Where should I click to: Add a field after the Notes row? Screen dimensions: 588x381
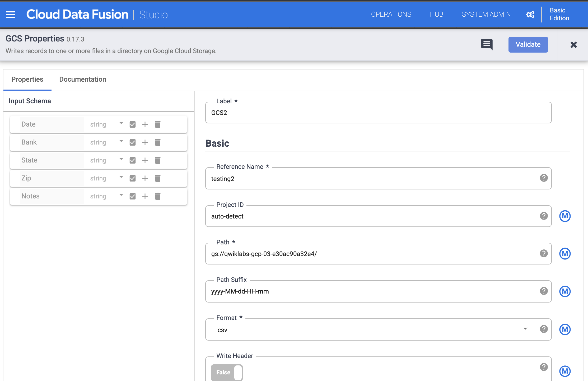point(145,196)
